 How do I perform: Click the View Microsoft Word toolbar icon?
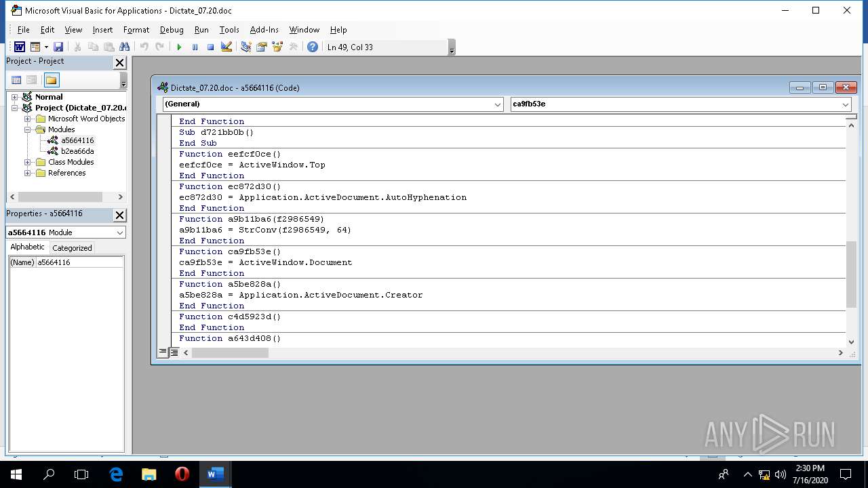(19, 47)
